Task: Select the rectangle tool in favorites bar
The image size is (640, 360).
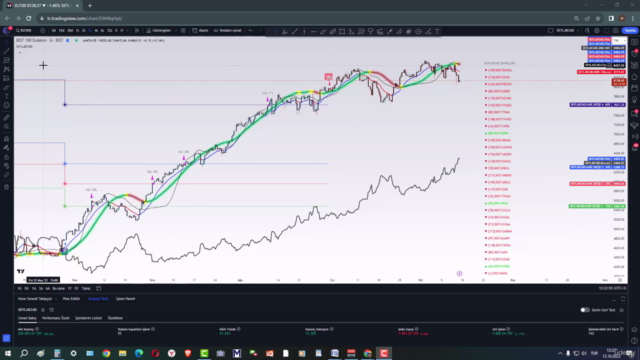Action: (x=342, y=31)
